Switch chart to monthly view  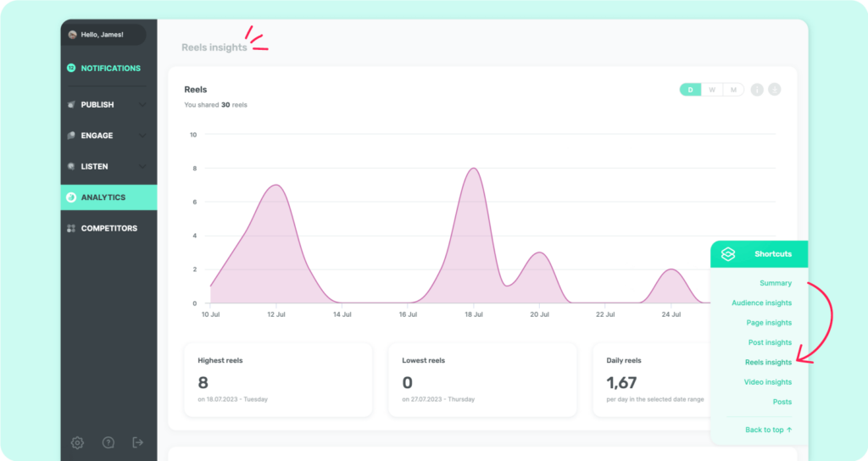click(x=733, y=90)
